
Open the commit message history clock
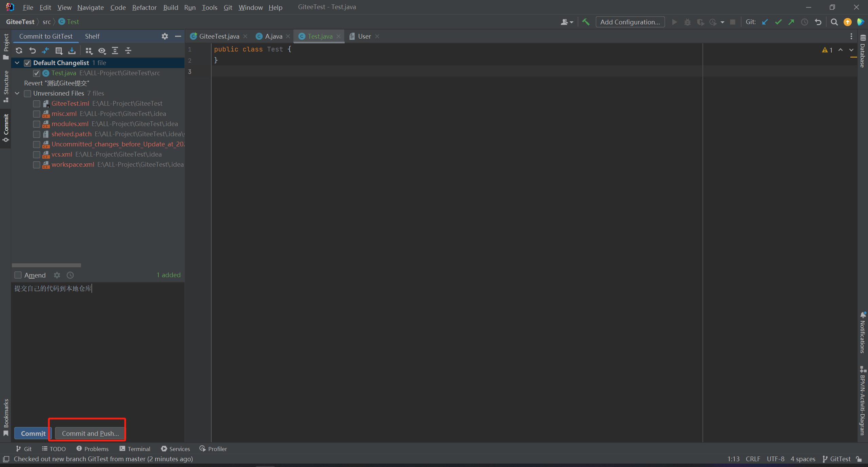tap(70, 275)
